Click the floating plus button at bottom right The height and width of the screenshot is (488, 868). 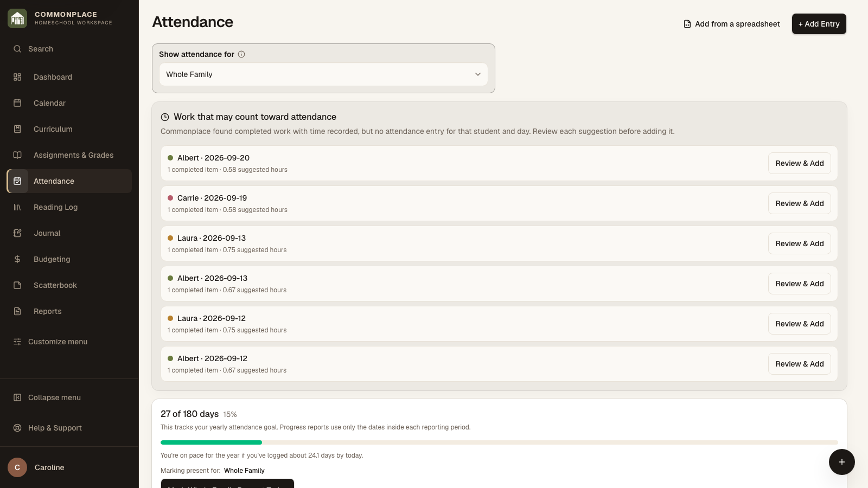[x=842, y=462]
